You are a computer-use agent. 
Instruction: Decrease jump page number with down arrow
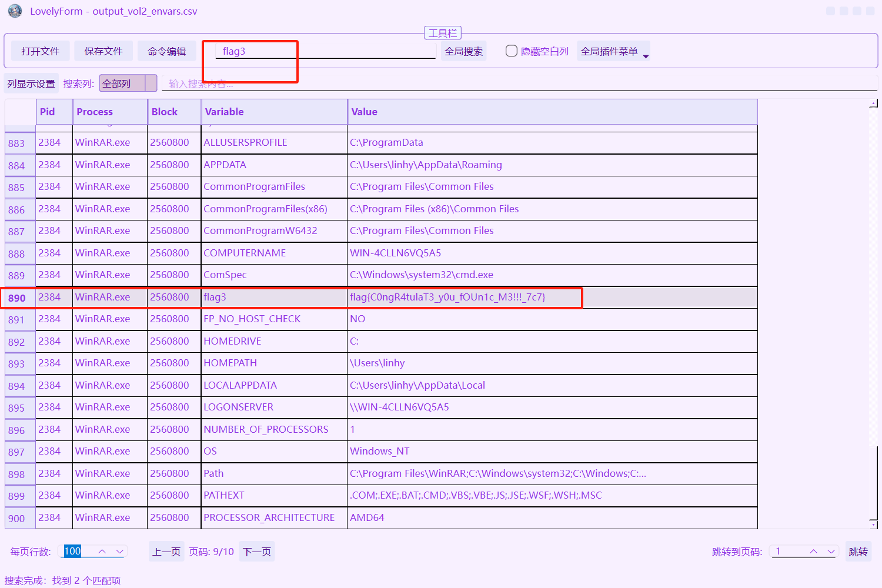831,552
